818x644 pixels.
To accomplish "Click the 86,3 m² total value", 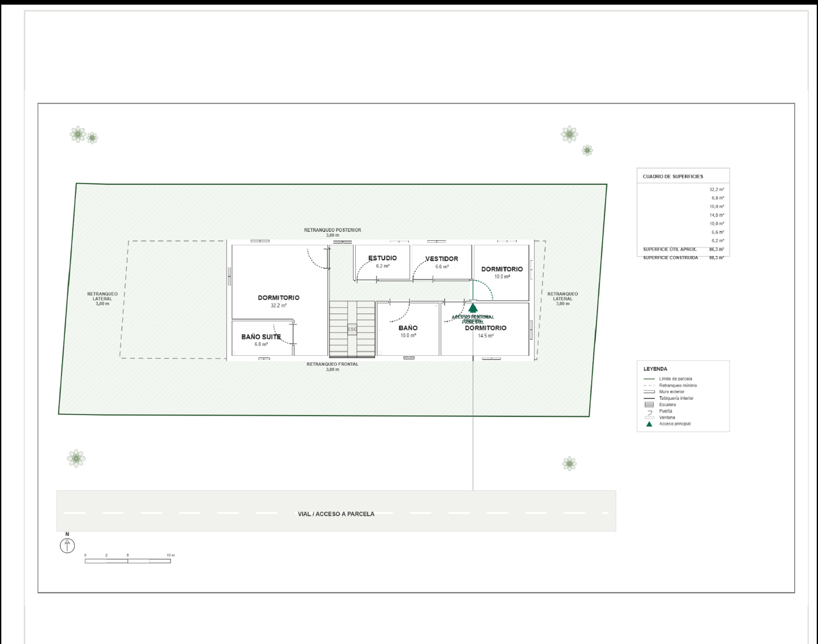I will point(716,250).
